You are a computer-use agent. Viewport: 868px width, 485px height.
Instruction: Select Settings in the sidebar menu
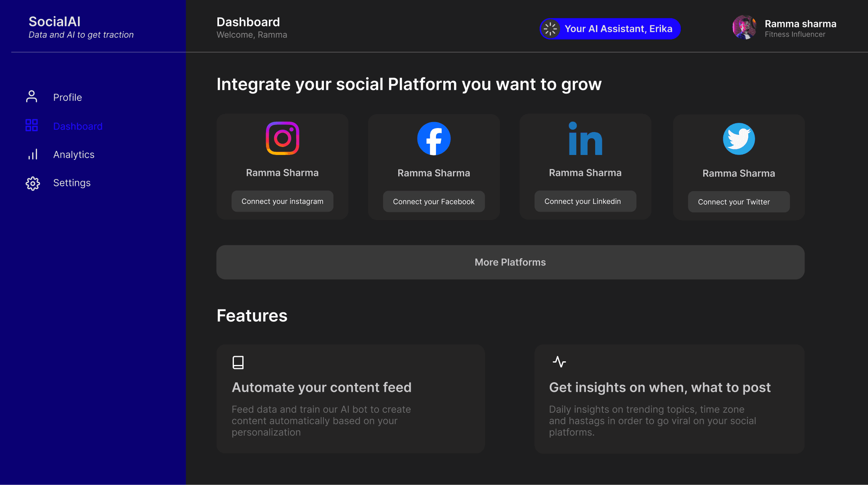(x=72, y=183)
